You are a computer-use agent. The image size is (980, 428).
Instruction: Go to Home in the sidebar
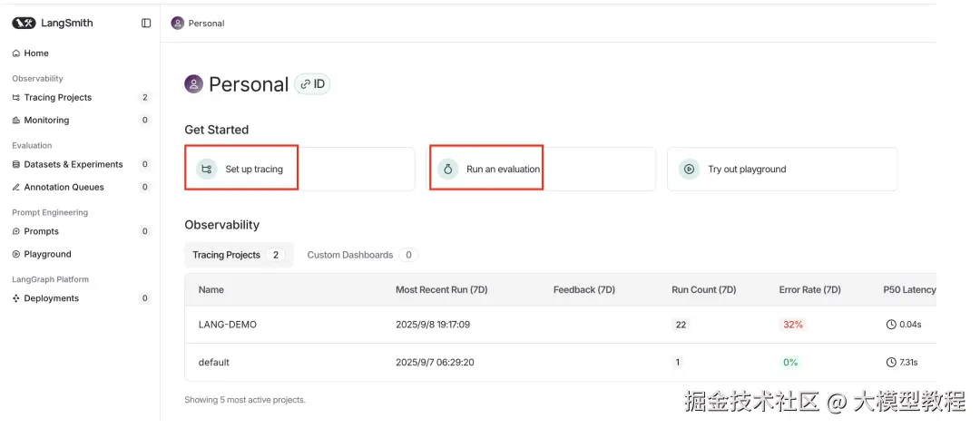pos(36,53)
